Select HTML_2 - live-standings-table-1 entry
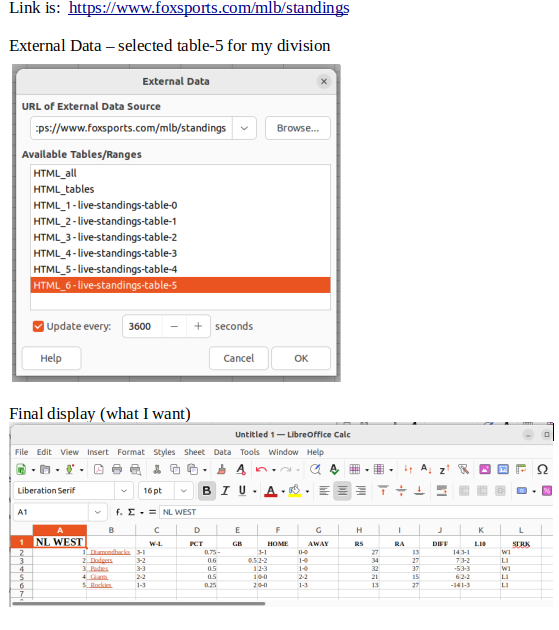This screenshot has width=559, height=630. coord(180,221)
